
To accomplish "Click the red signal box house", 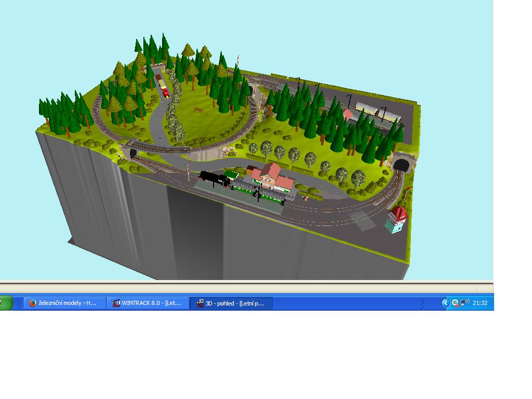I will [x=396, y=219].
